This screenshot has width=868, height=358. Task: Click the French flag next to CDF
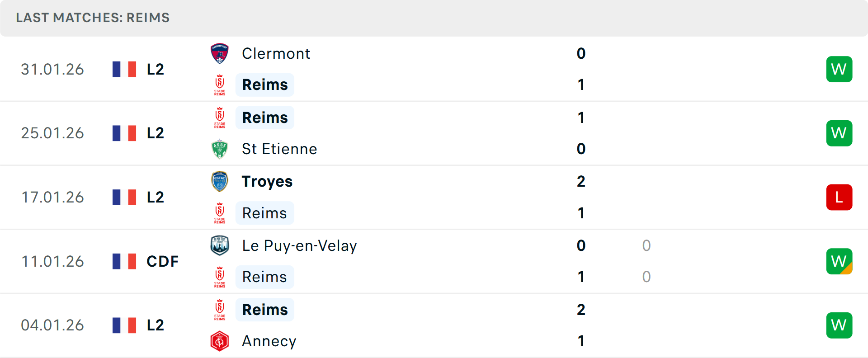[124, 262]
